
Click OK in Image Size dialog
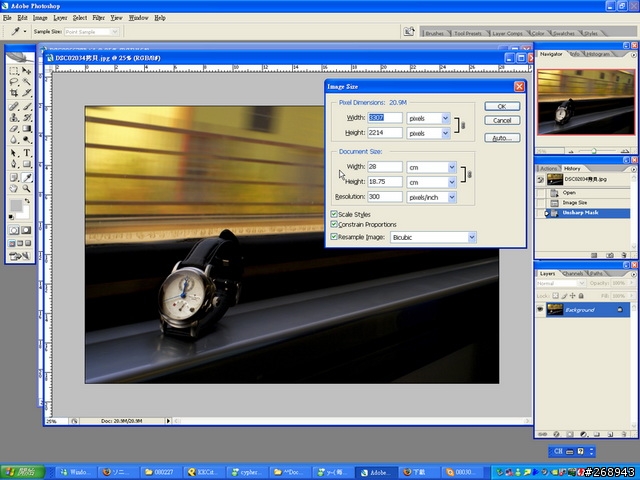502,106
